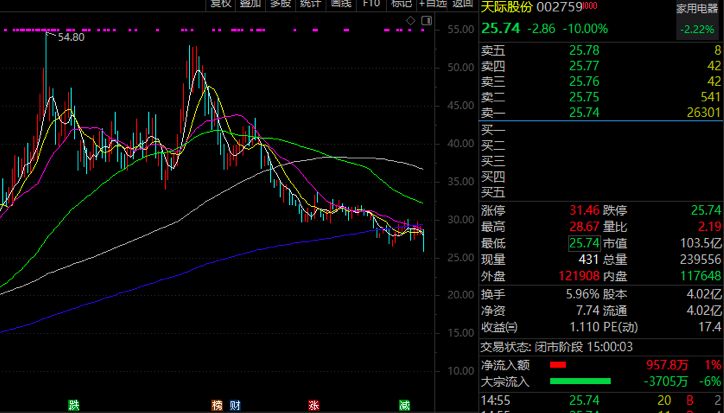Toggle 叠加 overlay comparison
This screenshot has width=724, height=413.
(x=251, y=4)
